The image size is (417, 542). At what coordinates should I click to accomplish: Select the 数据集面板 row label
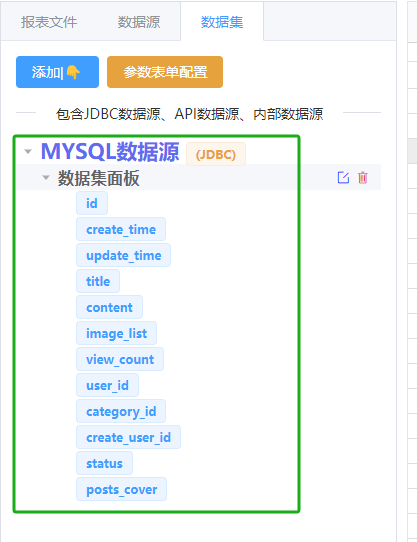99,178
